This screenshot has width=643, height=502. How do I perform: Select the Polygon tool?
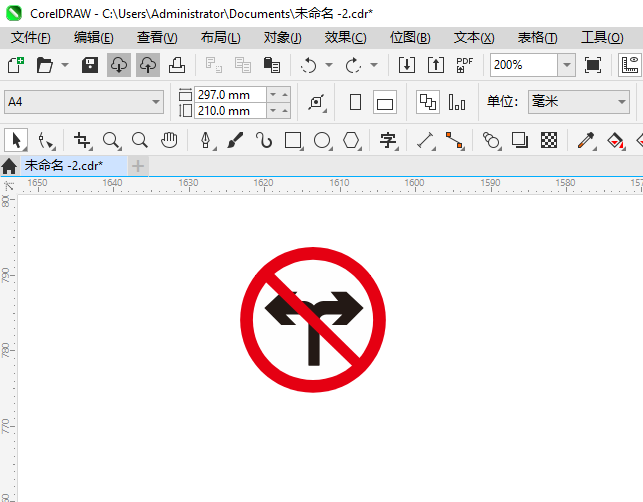(x=351, y=140)
